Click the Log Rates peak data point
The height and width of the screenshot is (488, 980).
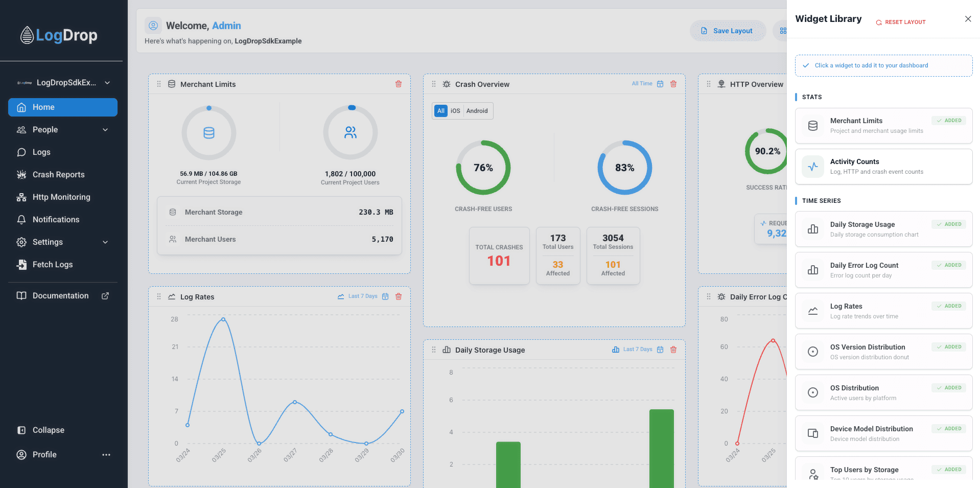point(223,319)
